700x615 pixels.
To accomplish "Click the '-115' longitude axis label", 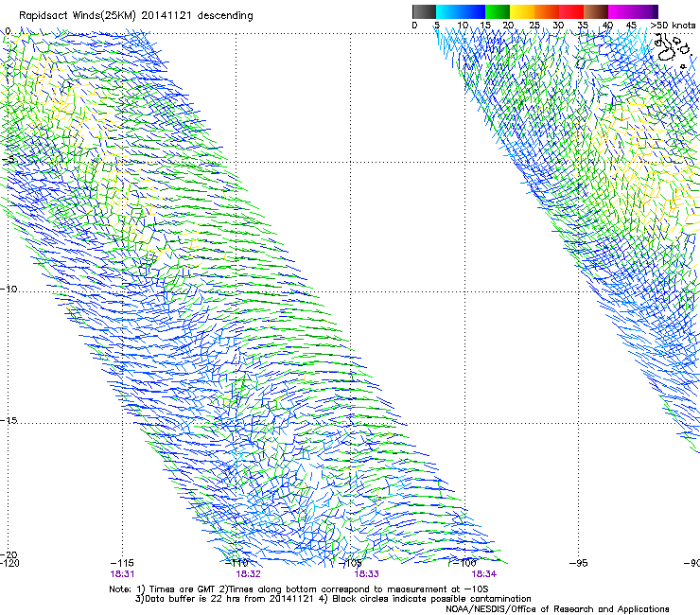I will point(121,563).
